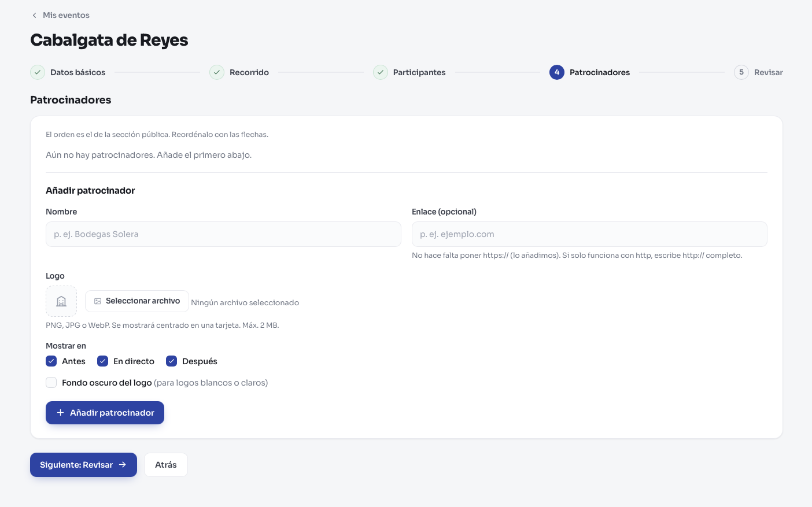Click the Recorrido checkmark step icon
Image resolution: width=812 pixels, height=507 pixels.
(217, 72)
